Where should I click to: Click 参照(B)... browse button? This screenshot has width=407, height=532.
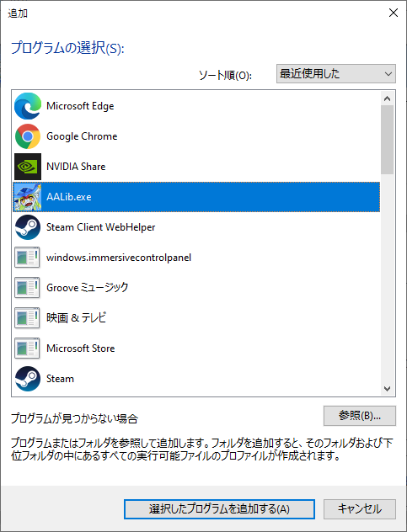pos(360,416)
